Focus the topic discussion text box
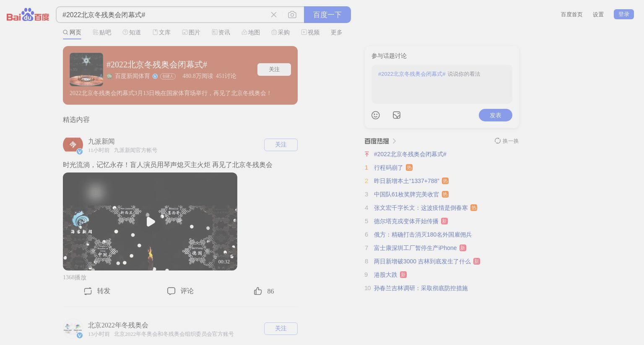The image size is (644, 345). 442,84
